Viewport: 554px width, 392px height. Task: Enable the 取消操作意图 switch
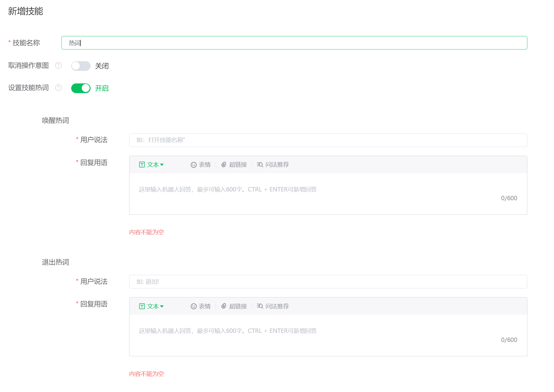(81, 66)
